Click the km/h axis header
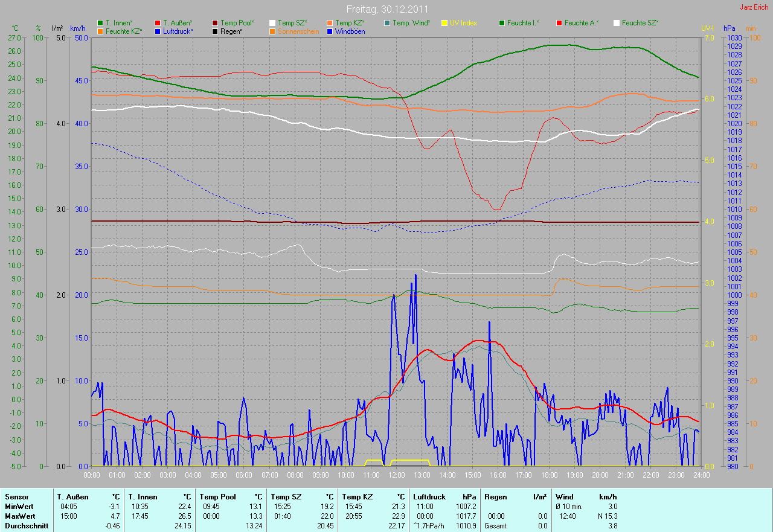 pos(78,28)
